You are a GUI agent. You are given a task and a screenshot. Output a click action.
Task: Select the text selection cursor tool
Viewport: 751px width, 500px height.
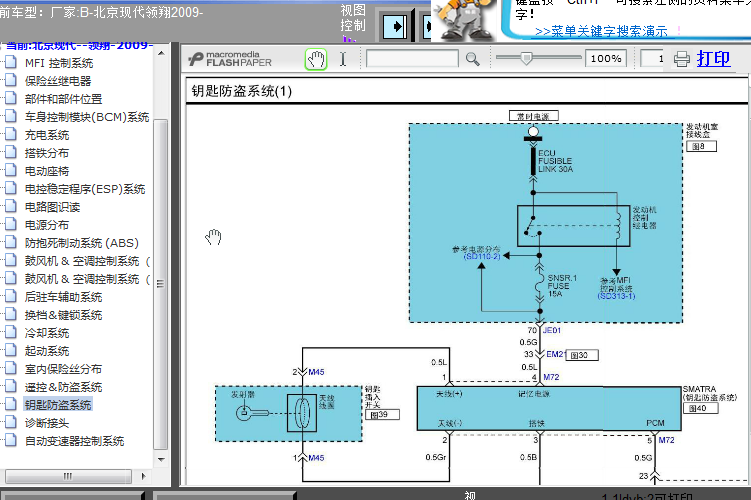[343, 59]
